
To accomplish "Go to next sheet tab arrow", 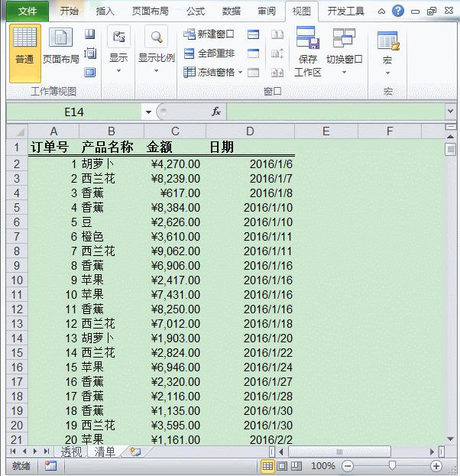I will (x=35, y=452).
